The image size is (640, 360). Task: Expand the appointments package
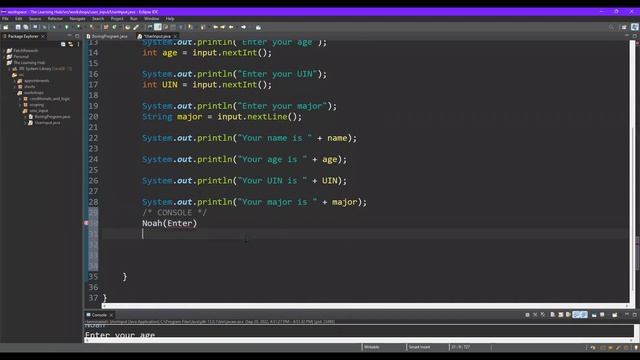[15, 81]
